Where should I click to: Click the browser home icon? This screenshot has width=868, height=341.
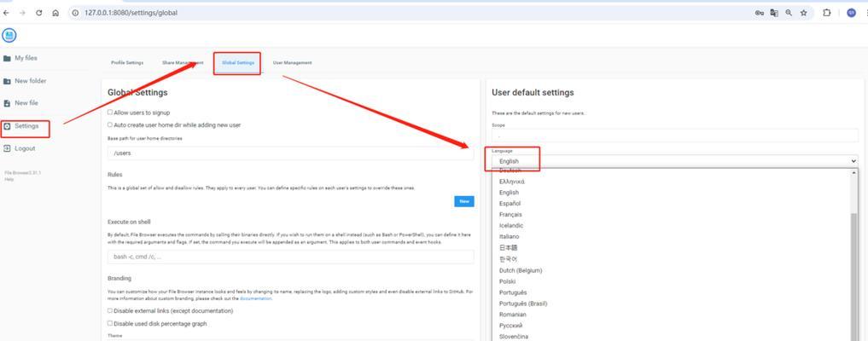(x=55, y=13)
